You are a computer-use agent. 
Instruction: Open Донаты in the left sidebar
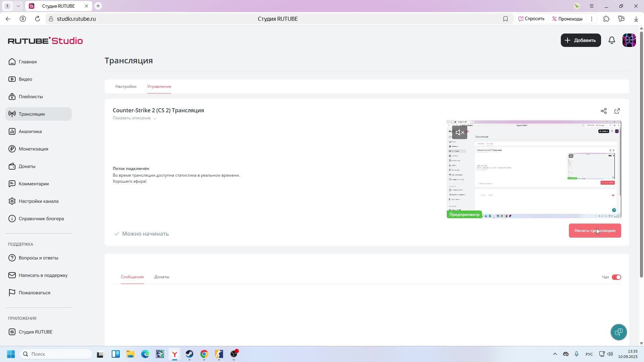(x=27, y=166)
